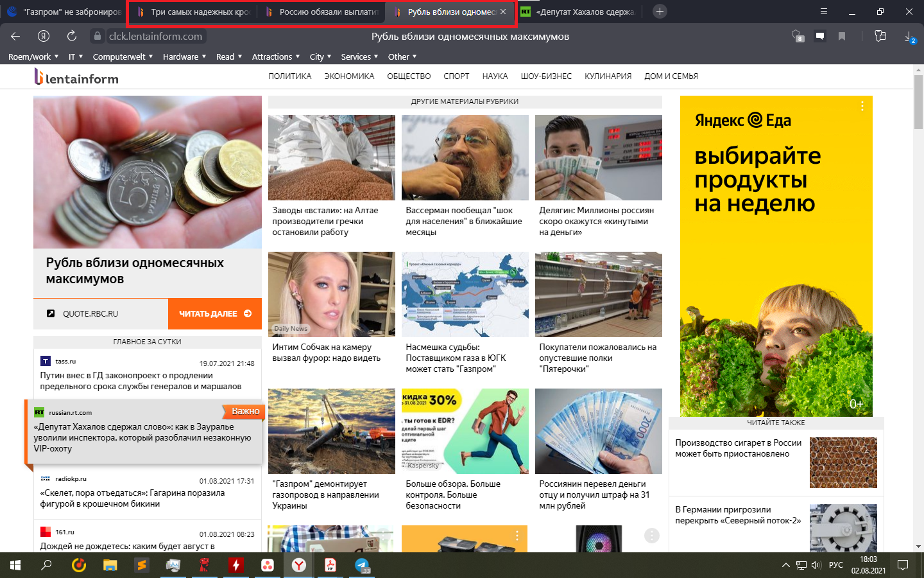
Task: Expand the City bookmarks folder
Action: pyautogui.click(x=320, y=57)
